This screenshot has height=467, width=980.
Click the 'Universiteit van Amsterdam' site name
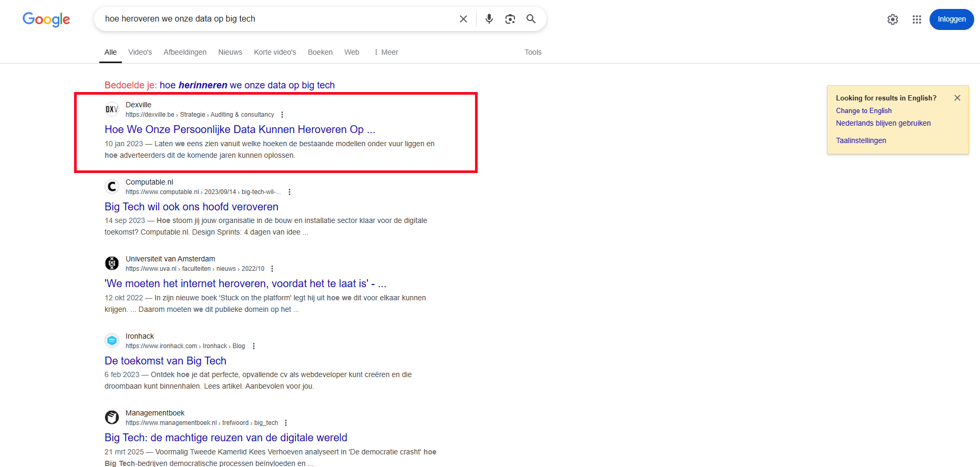tap(170, 259)
